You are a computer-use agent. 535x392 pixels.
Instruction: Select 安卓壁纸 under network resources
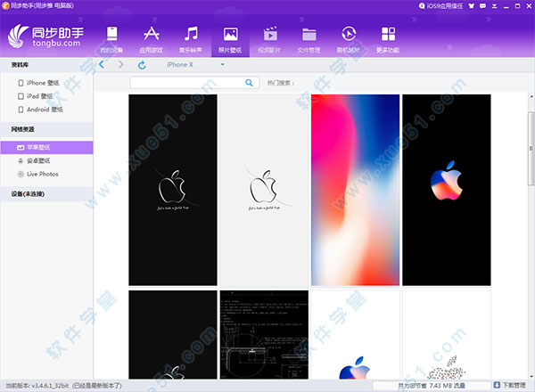(38, 161)
